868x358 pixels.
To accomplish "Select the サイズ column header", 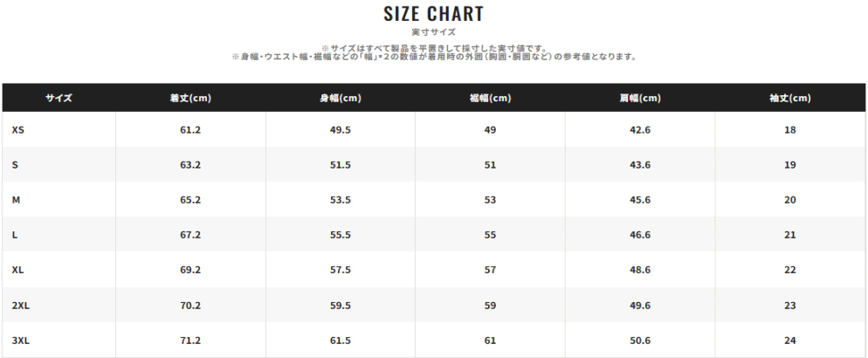I will (59, 98).
